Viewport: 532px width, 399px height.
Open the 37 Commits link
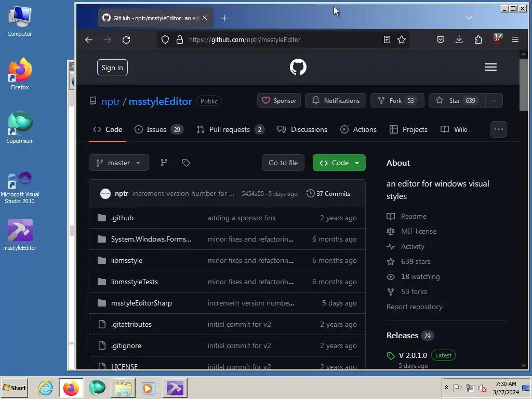click(x=328, y=194)
